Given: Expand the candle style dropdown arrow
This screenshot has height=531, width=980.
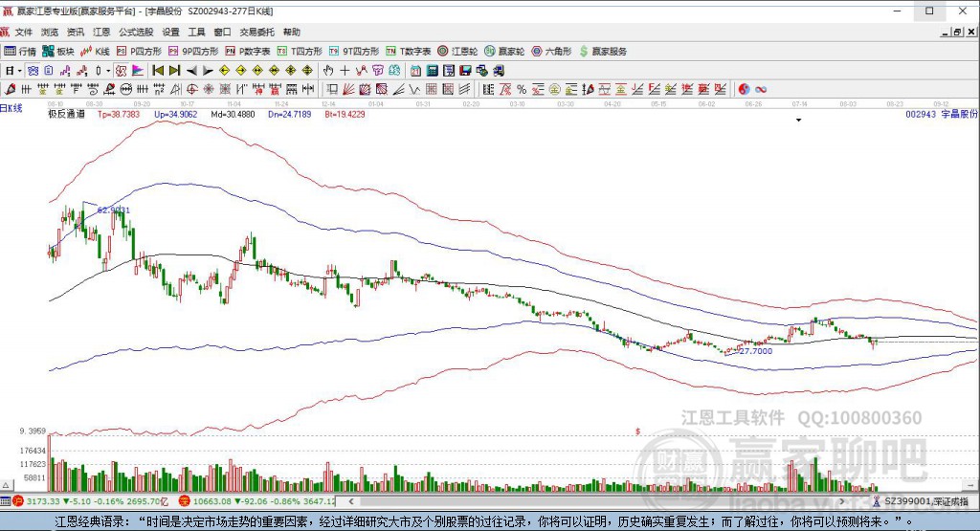Looking at the screenshot, I should point(108,71).
